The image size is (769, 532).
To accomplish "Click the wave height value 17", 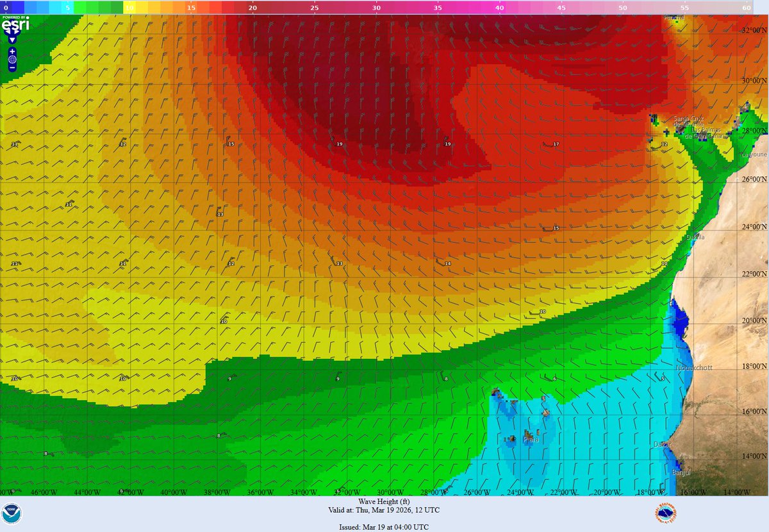I will pyautogui.click(x=556, y=144).
